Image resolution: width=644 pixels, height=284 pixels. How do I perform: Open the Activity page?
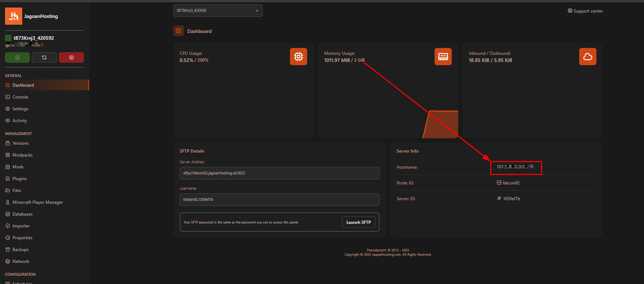click(x=44, y=120)
